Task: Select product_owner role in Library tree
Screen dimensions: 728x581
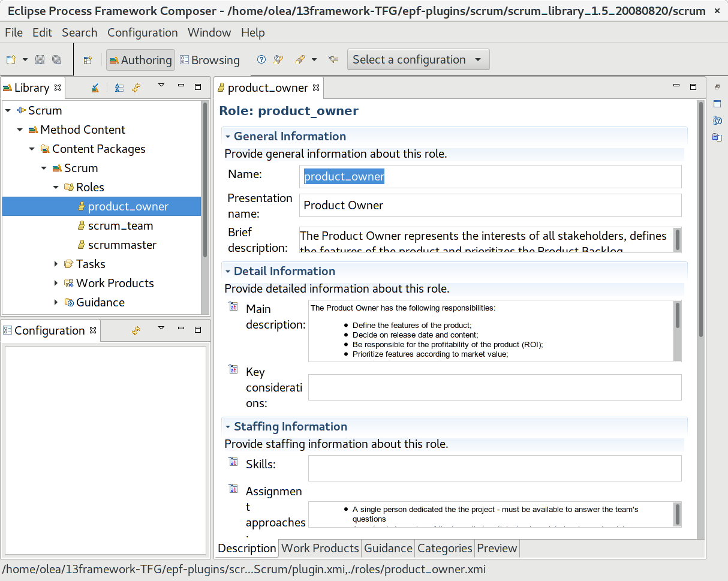Action: (x=101, y=206)
